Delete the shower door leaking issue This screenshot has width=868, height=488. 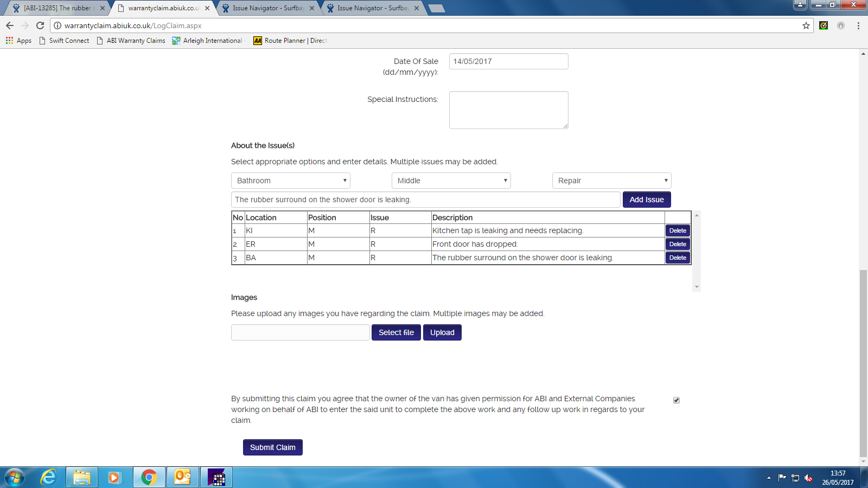[678, 258]
